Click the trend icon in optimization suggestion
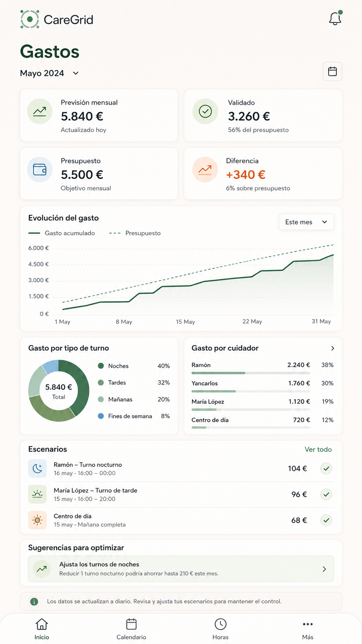 (x=42, y=569)
